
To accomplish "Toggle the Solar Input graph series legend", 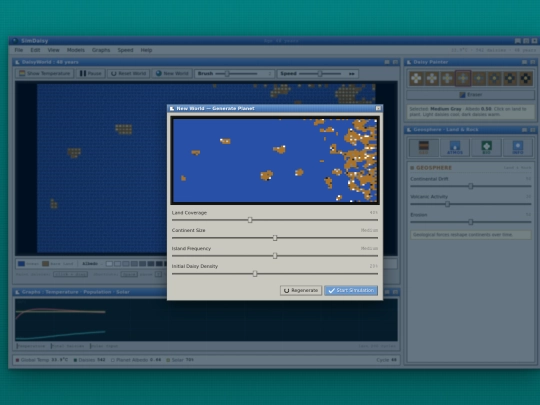I will point(104,346).
